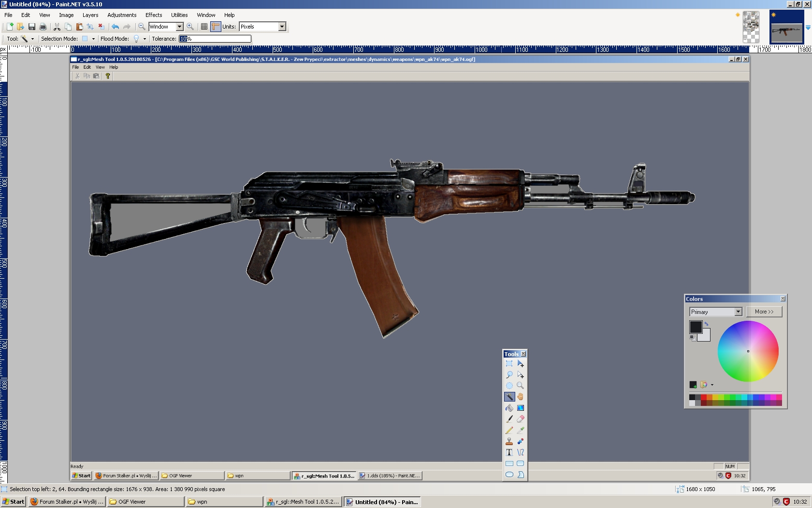Select the Rectangle Select tool
Screen dimensions: 812x508
509,363
